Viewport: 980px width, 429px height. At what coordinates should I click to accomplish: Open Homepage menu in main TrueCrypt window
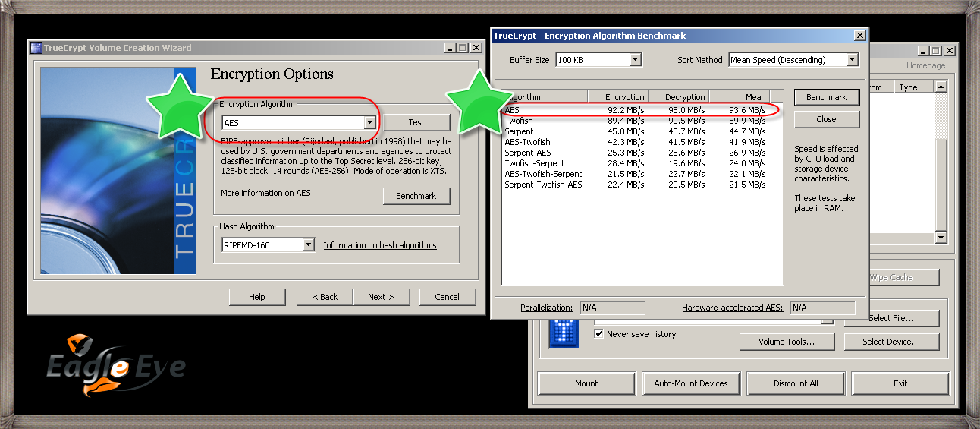pos(925,65)
